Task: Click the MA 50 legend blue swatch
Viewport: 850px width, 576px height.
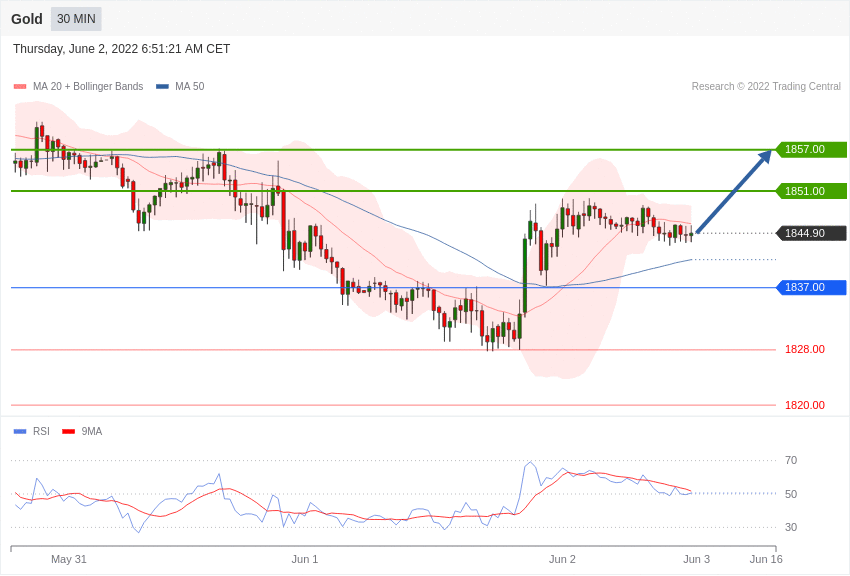Action: [162, 87]
